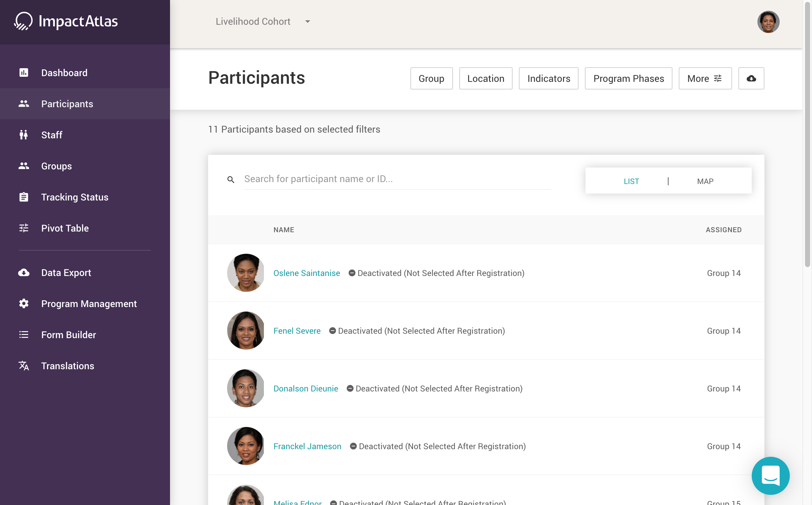The image size is (812, 505).
Task: Click the Staff icon in sidebar
Action: click(24, 134)
